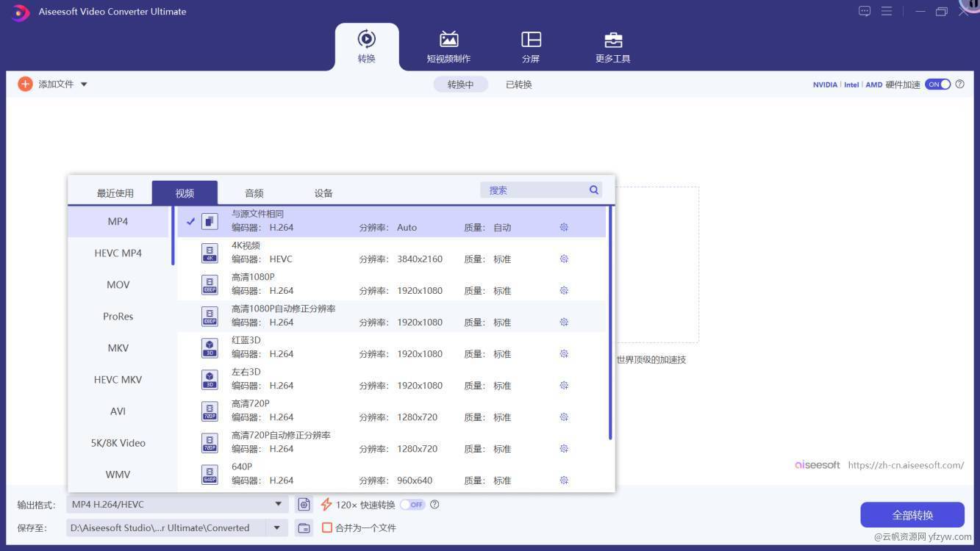Viewport: 980px width, 551px height.
Task: Click the 4K视频 preset icon
Action: coord(210,253)
